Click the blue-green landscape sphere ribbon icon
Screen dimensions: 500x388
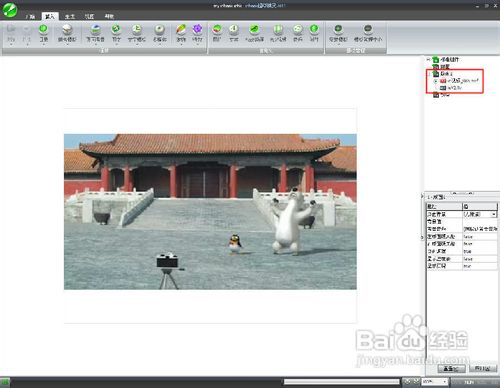click(96, 29)
